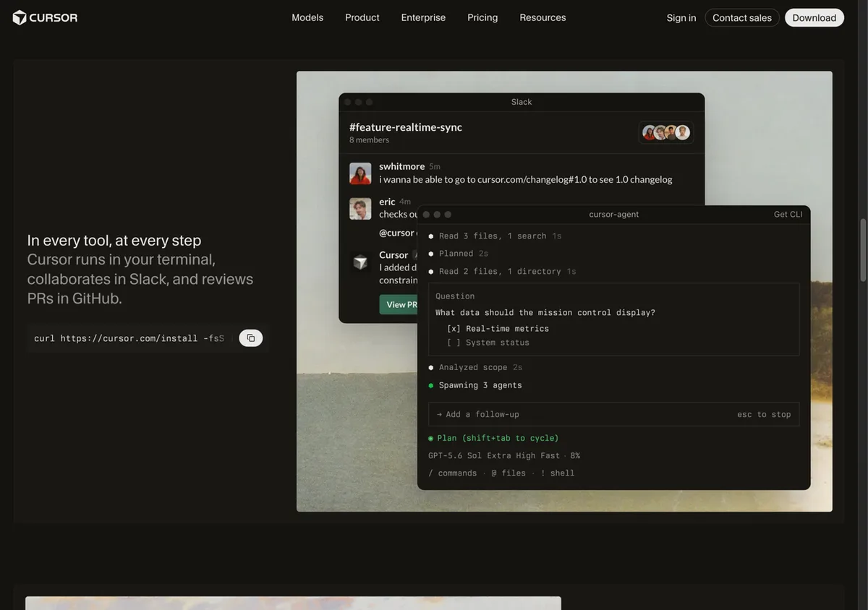Click the Get CLI link
868x610 pixels.
coord(788,215)
